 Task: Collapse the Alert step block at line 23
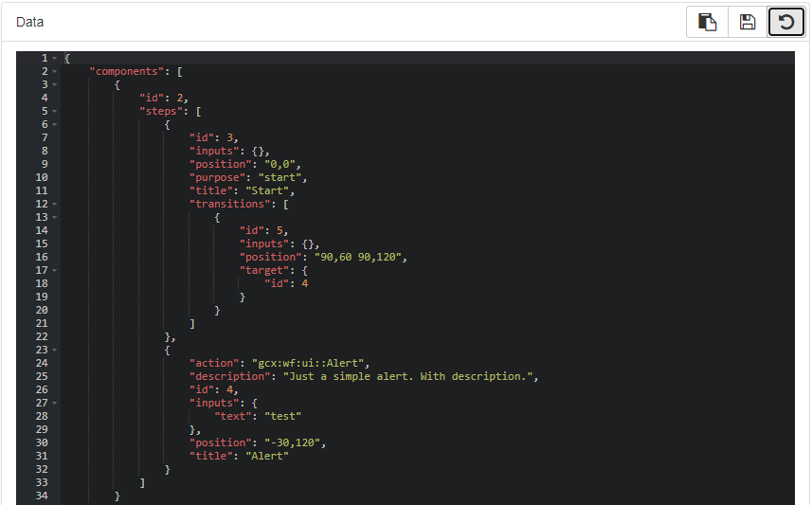pos(55,350)
